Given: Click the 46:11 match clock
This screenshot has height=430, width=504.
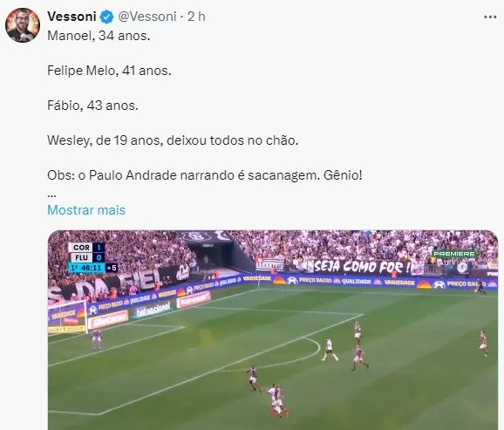Looking at the screenshot, I should click(x=90, y=268).
